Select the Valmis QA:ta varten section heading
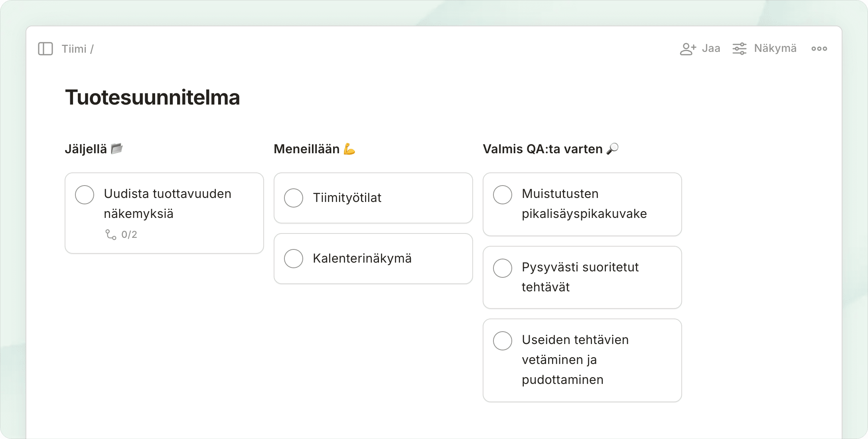Screen dimensions: 868x439 (x=542, y=149)
